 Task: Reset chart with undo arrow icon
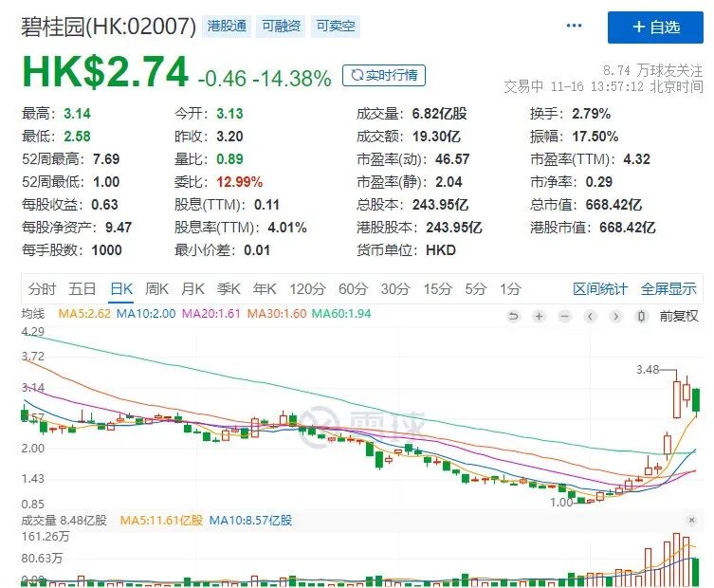point(513,316)
